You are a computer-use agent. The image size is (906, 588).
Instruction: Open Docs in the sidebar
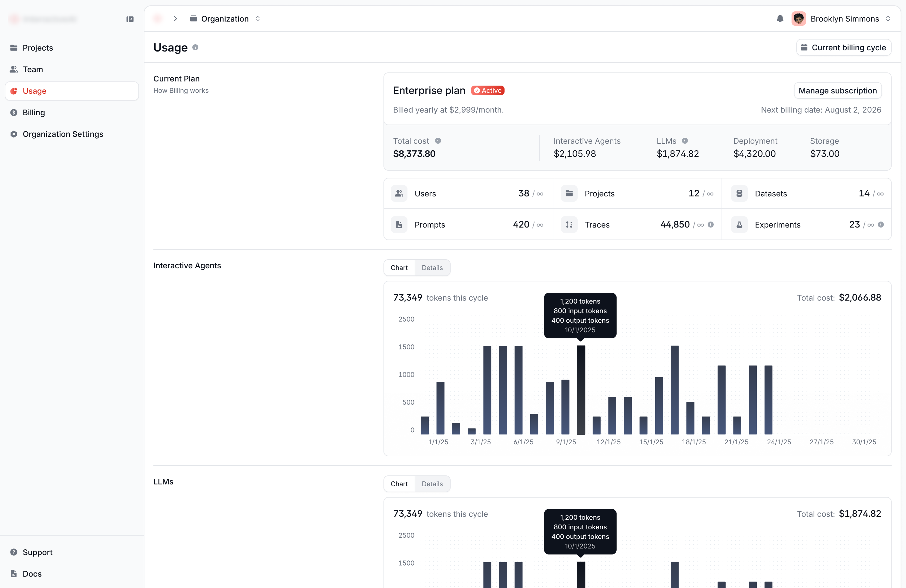[72, 574]
